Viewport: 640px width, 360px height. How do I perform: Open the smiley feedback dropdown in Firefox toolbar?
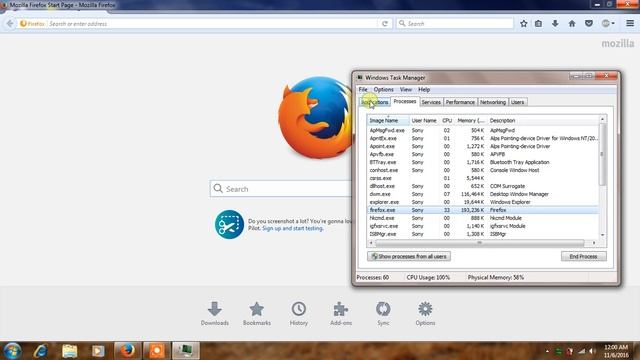pyautogui.click(x=608, y=24)
